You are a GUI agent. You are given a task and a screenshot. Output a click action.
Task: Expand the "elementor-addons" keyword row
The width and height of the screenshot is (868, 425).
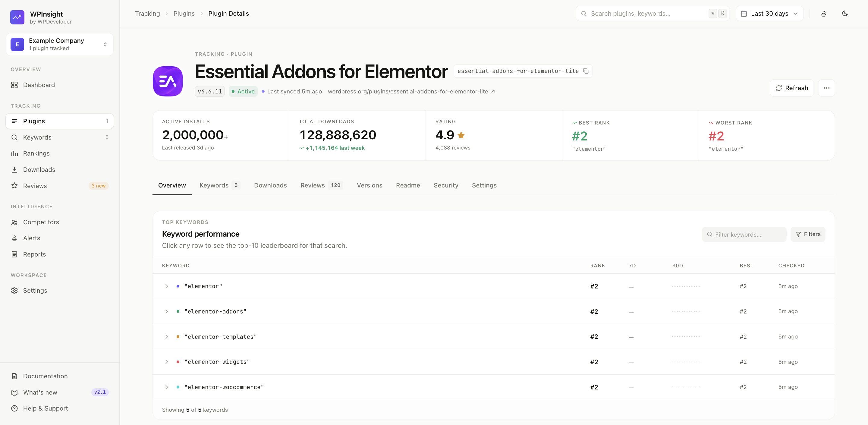166,311
